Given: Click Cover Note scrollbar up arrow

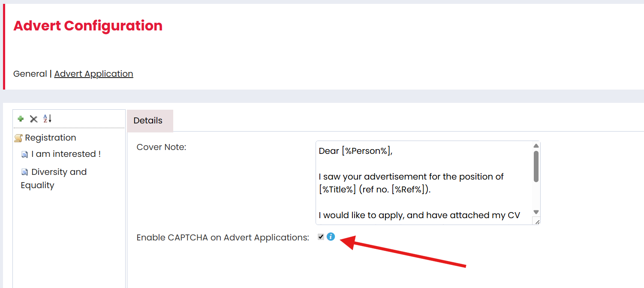Looking at the screenshot, I should pyautogui.click(x=536, y=146).
